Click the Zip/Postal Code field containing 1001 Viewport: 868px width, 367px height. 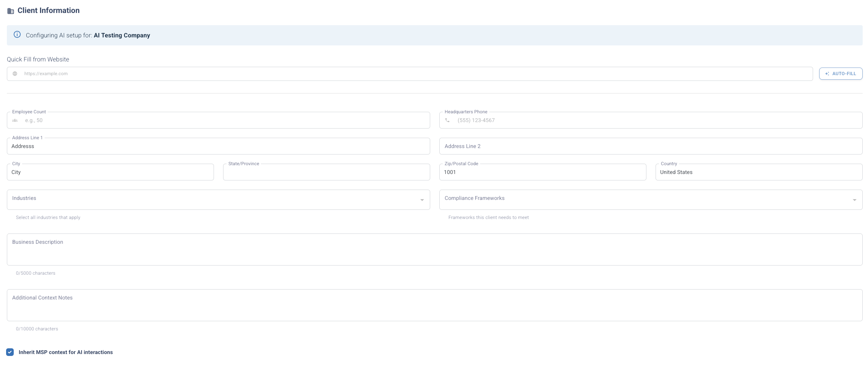click(543, 172)
